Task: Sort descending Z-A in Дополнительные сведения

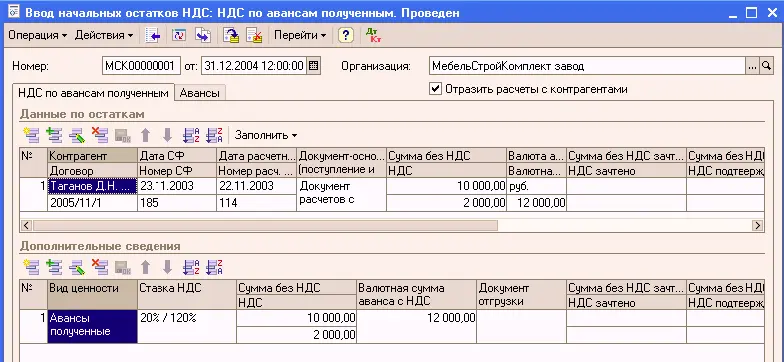Action: coord(214,267)
